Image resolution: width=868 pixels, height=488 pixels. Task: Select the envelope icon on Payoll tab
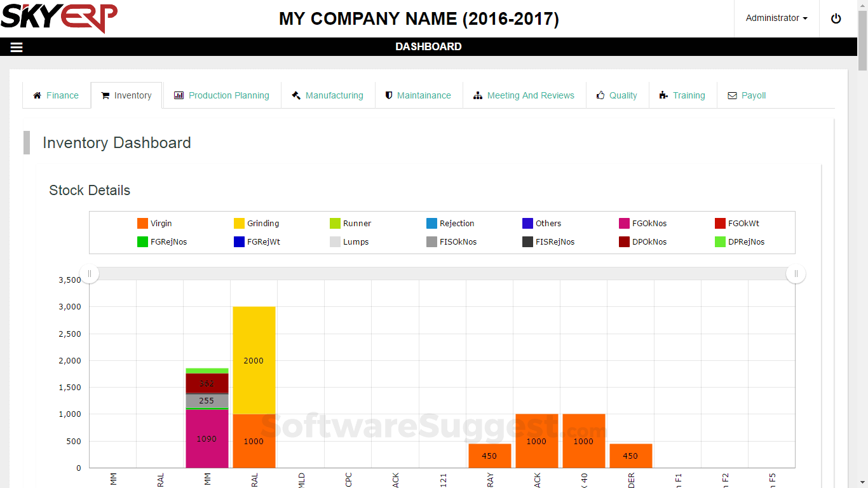(x=732, y=95)
